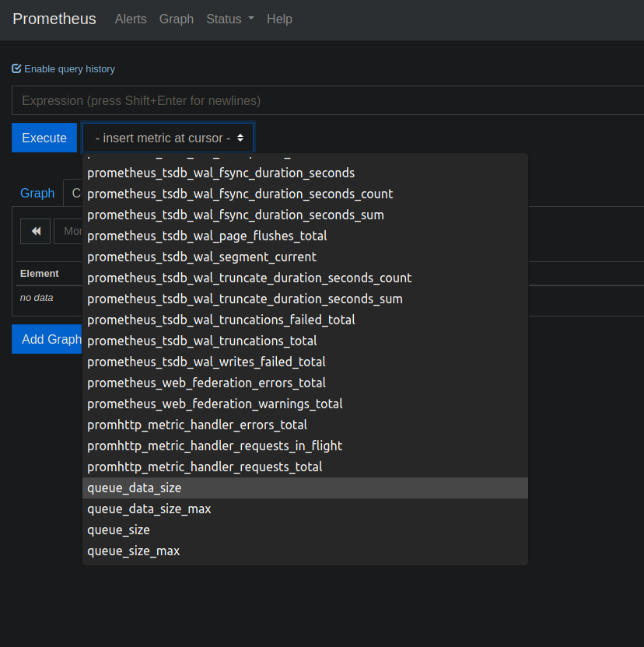Click the Prometheus brand logo text
This screenshot has width=644, height=647.
click(x=54, y=19)
